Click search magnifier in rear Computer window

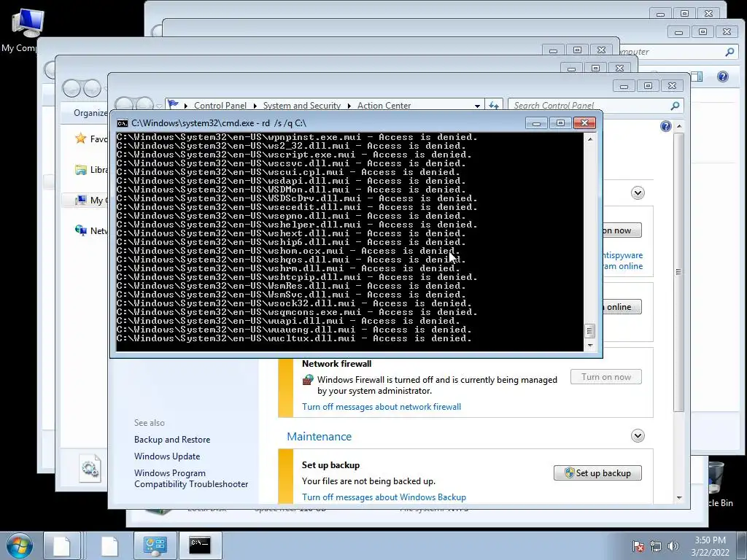(x=729, y=52)
